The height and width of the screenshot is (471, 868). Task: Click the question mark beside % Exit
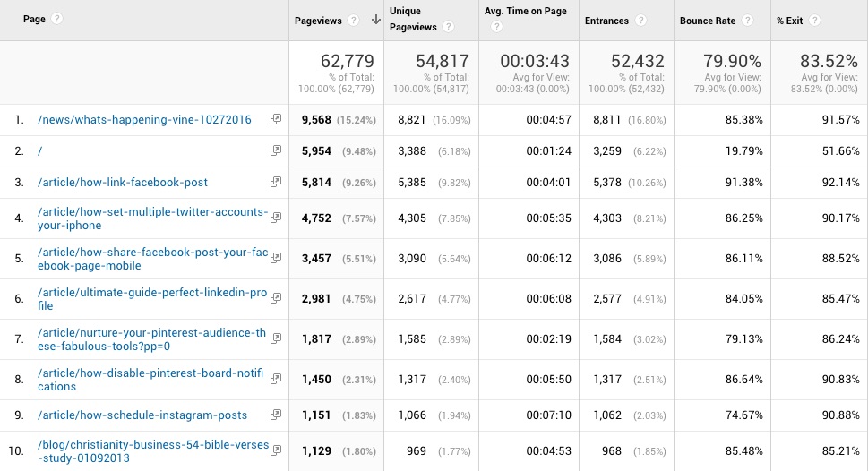pyautogui.click(x=814, y=21)
